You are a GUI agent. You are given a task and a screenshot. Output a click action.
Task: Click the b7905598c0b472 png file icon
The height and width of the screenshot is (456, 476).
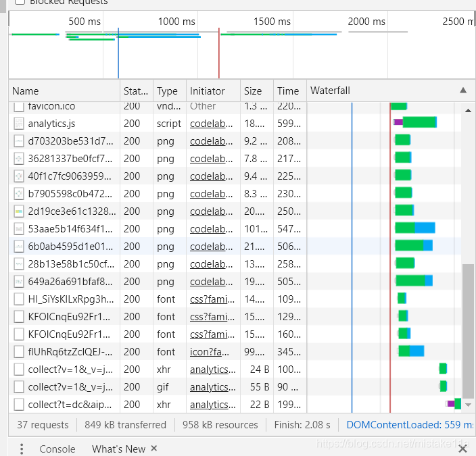pyautogui.click(x=19, y=194)
